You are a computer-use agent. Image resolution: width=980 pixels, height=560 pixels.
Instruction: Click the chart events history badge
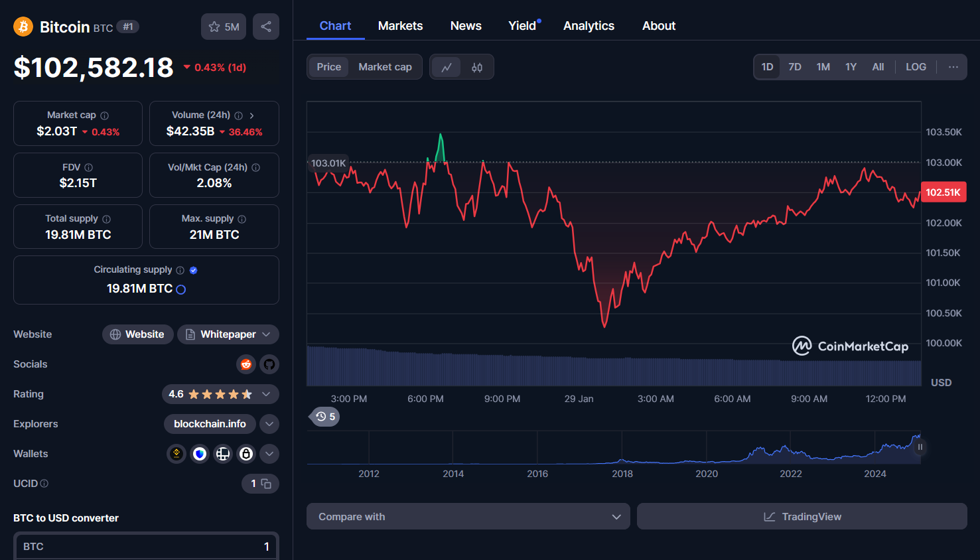coord(325,417)
